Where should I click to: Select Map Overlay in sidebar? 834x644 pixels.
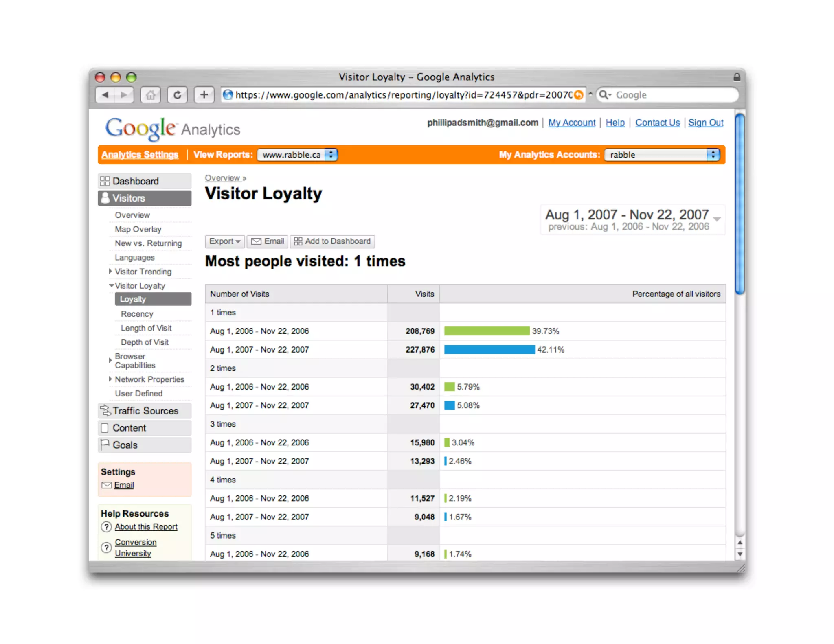click(x=138, y=229)
